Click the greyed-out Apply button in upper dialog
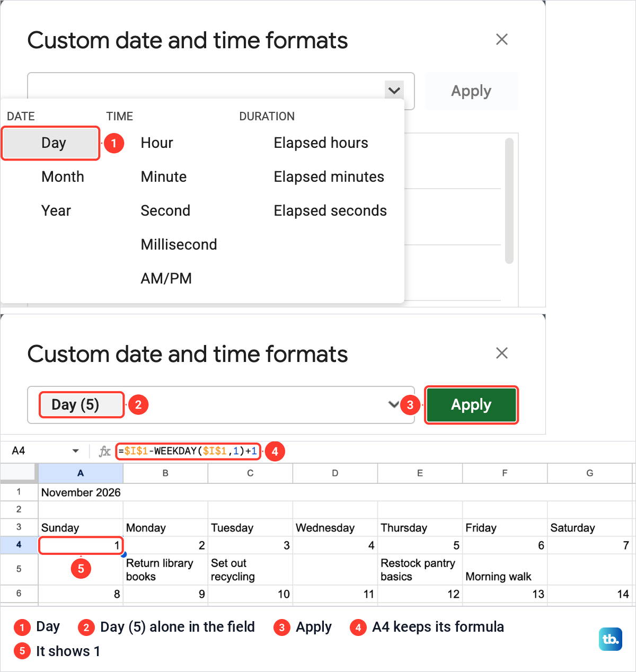 coord(471,91)
